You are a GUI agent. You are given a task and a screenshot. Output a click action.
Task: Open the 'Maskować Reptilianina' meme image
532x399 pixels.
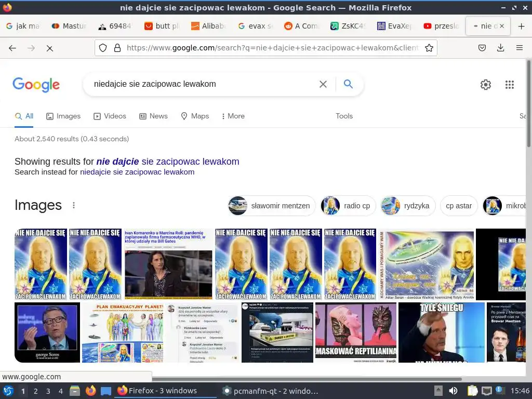coord(355,332)
